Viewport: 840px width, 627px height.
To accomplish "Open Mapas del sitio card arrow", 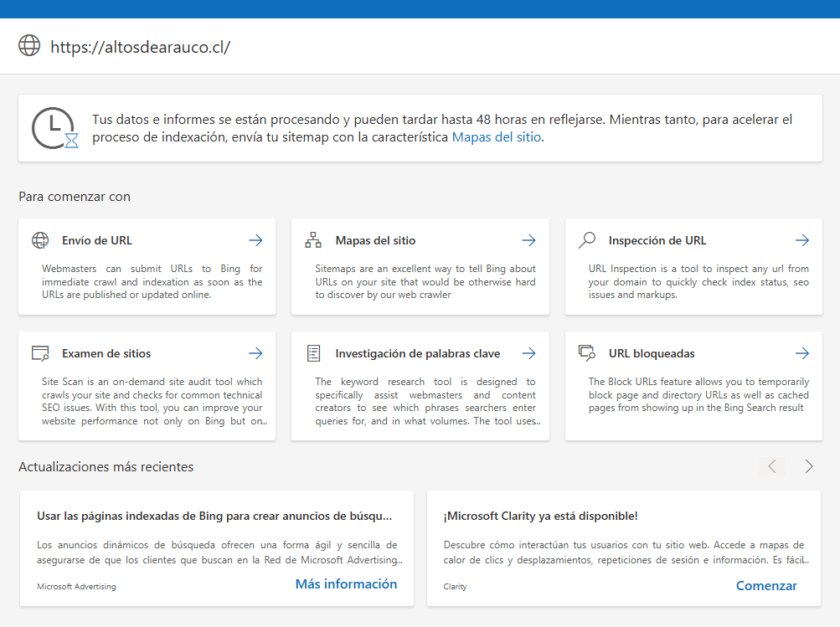I will 528,241.
